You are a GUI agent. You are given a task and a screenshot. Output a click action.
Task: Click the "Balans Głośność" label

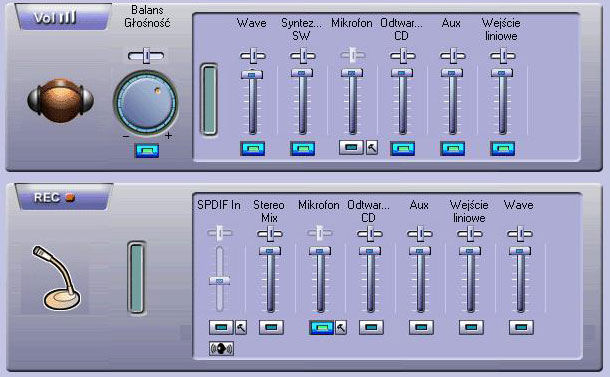[x=147, y=16]
